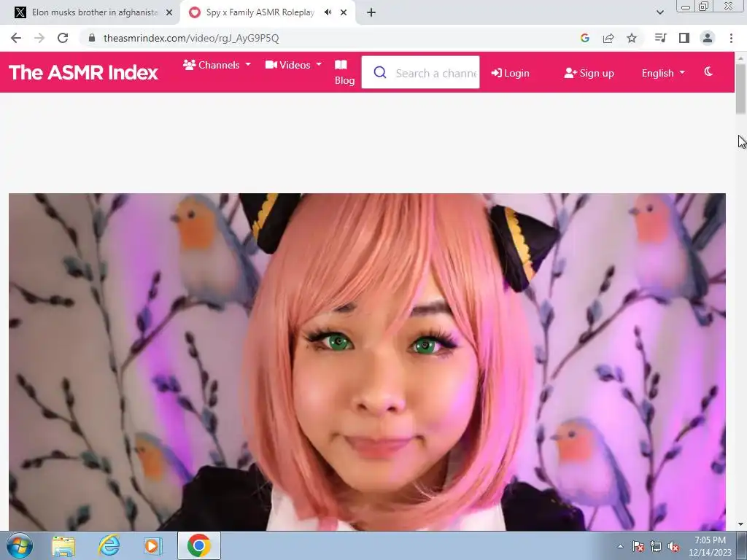Open the Chrome profile icon
This screenshot has width=747, height=560.
click(x=708, y=38)
